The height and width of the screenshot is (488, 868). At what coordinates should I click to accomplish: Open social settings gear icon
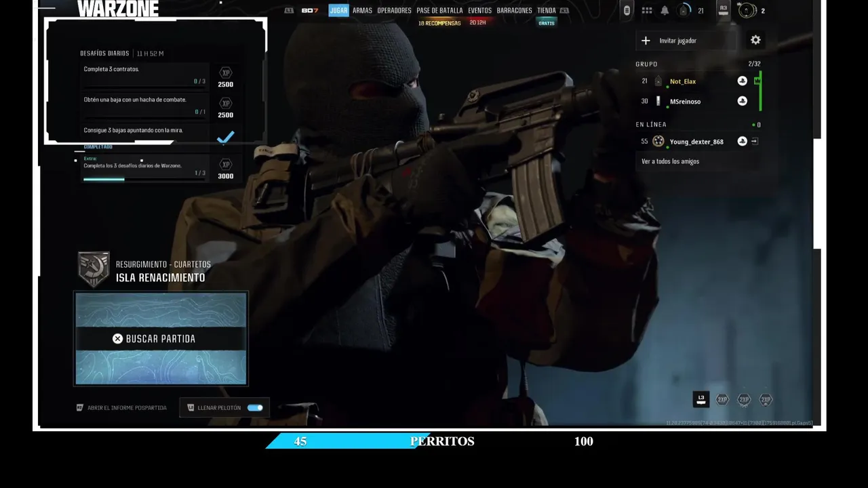[x=755, y=40]
